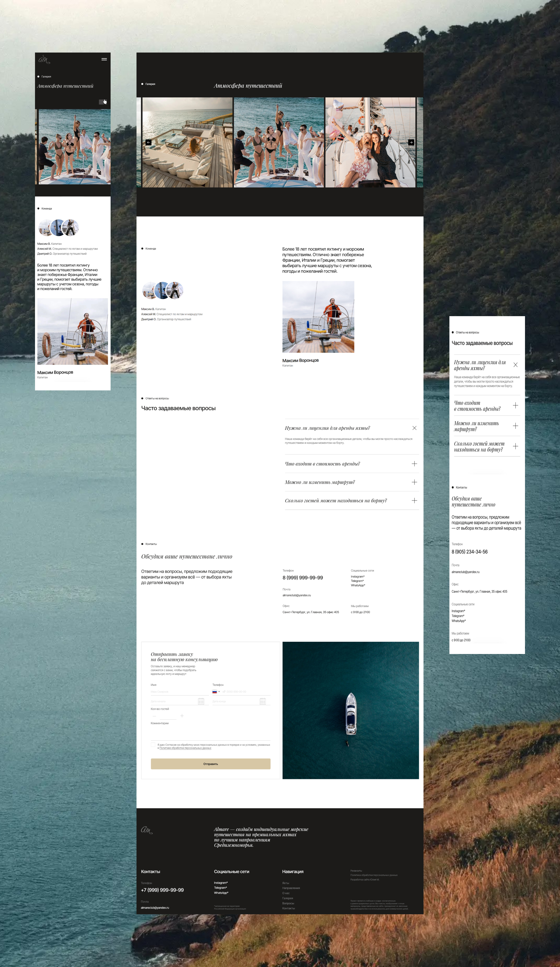Screen dimensions: 560x967
Task: Open the footer personal data policy link
Action: [x=374, y=875]
